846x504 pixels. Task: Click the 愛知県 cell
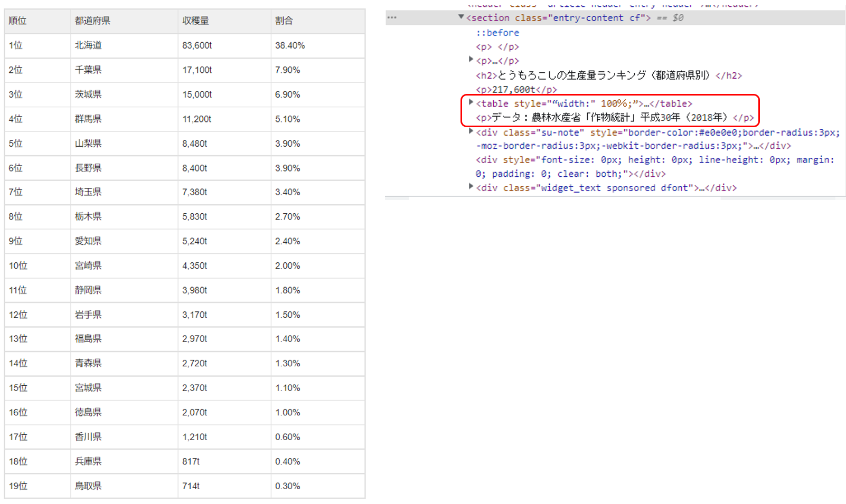(x=124, y=241)
